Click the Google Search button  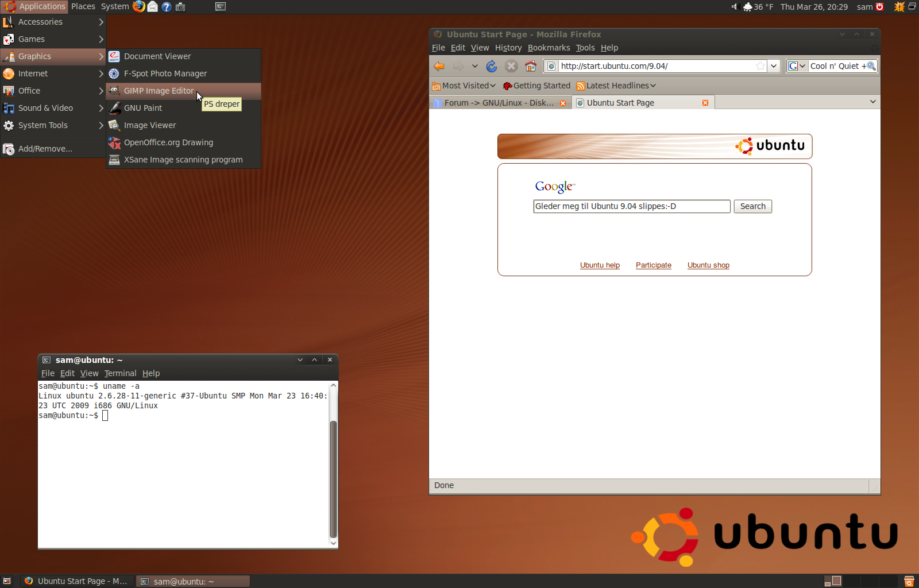tap(752, 206)
